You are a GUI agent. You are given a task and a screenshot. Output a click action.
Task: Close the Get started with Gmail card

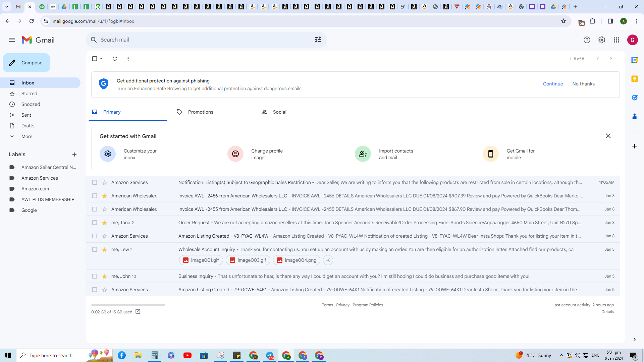tap(608, 136)
